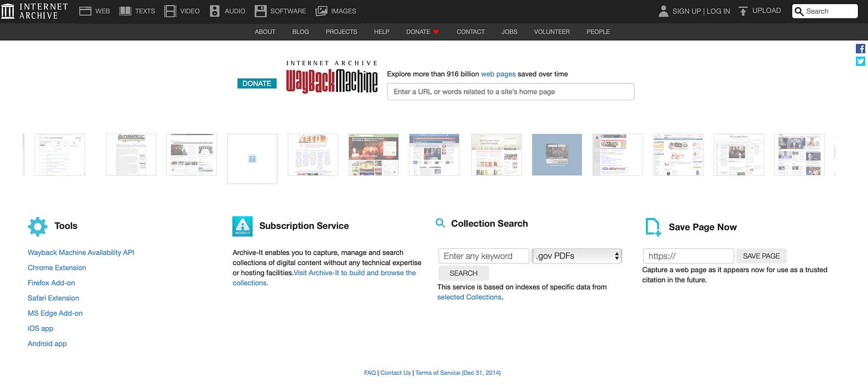This screenshot has width=868, height=385.
Task: Open the broken-image placeholder thumbnail
Action: 252,159
